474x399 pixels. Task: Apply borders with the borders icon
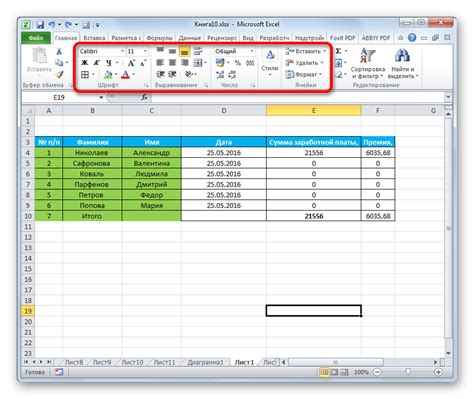tap(85, 75)
